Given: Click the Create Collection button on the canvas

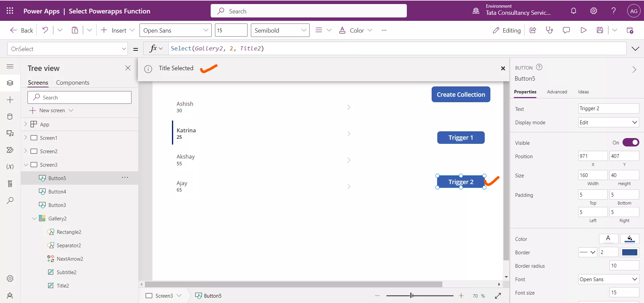Looking at the screenshot, I should (461, 94).
